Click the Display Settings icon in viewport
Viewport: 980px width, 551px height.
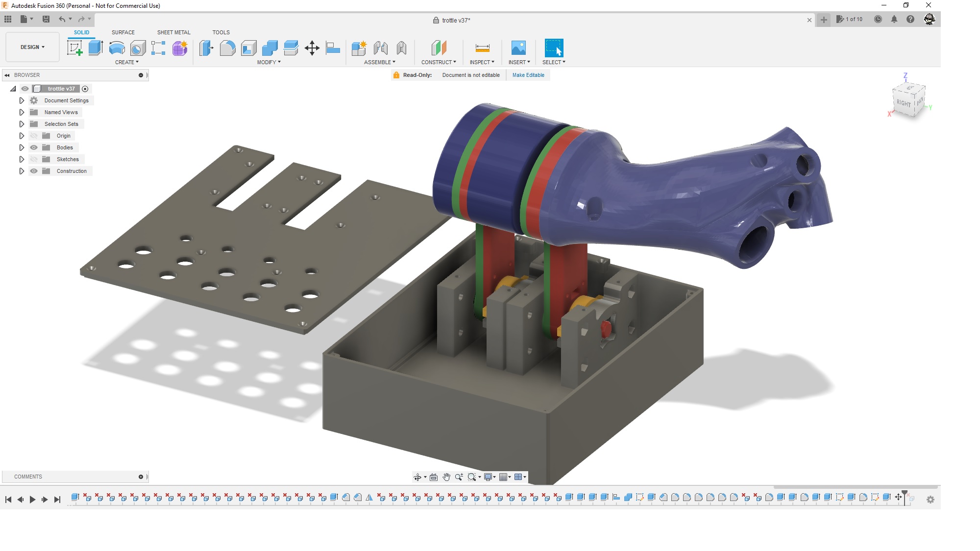(490, 477)
